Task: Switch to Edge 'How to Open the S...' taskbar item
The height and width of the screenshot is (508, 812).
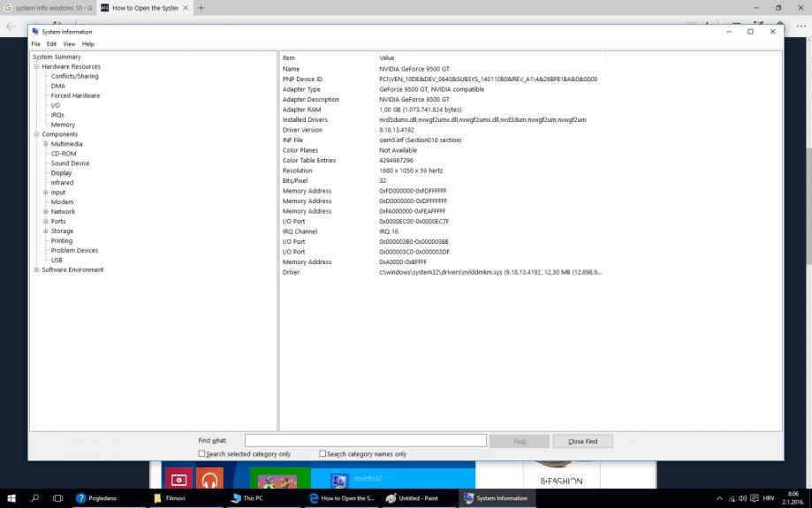Action: [x=341, y=498]
